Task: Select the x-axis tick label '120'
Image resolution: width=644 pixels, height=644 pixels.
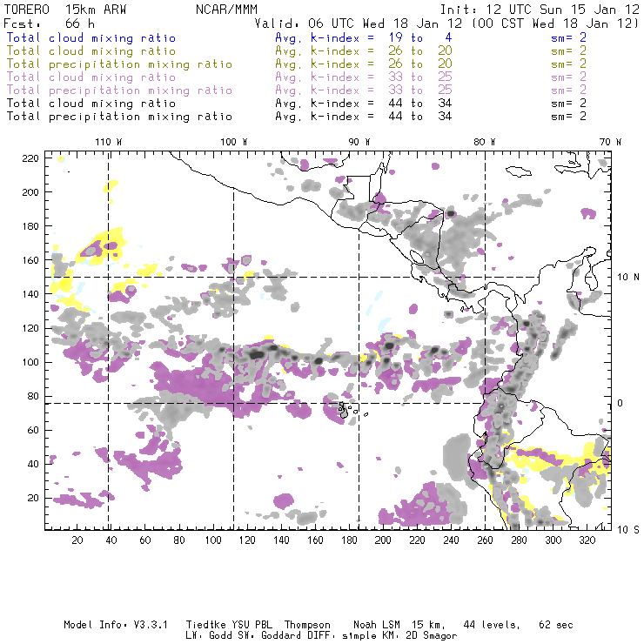Action: click(247, 540)
